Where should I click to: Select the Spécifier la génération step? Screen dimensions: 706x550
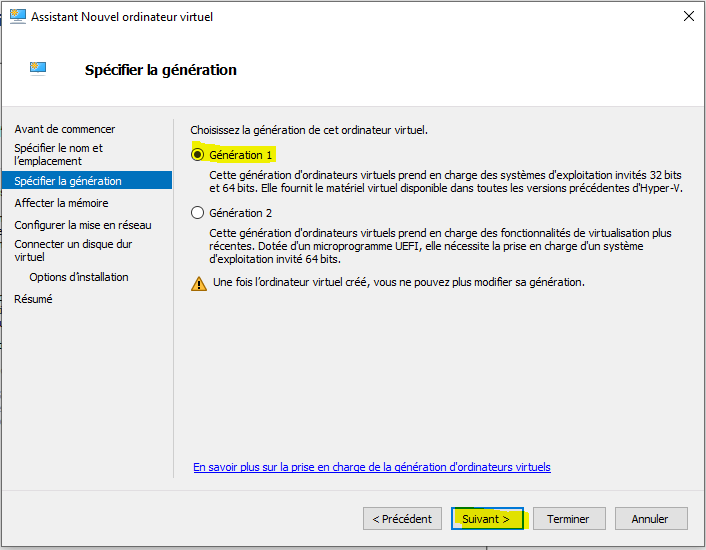pos(87,180)
